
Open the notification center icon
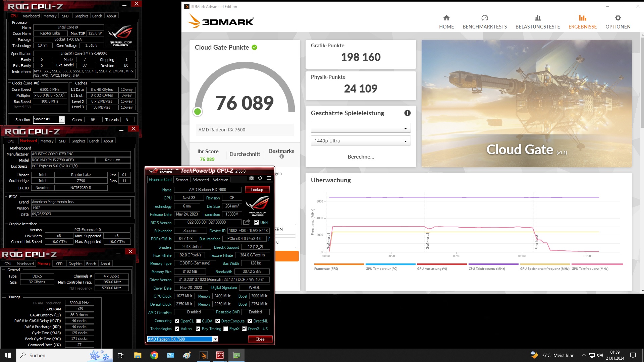coord(633,355)
